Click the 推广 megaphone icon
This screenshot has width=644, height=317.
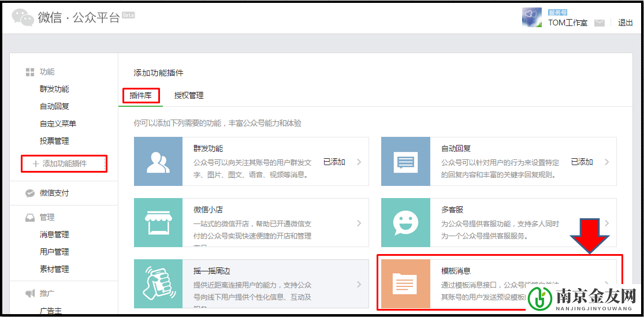(x=29, y=293)
